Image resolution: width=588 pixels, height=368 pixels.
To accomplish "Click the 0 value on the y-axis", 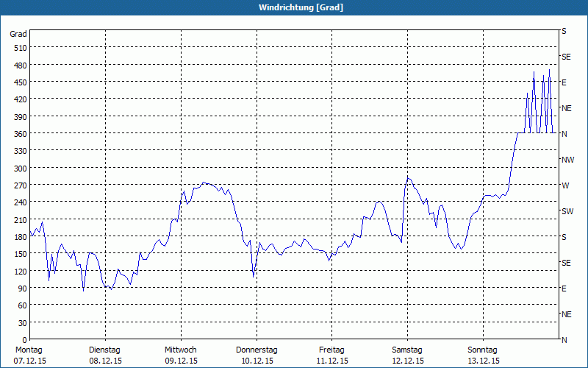I will tap(24, 339).
